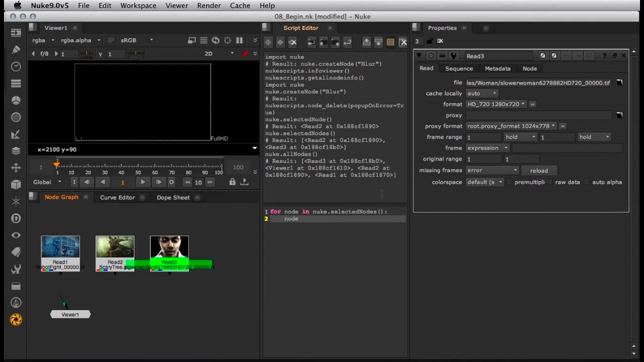Switch to the Dope Sheet tab
The width and height of the screenshot is (644, 362).
(x=173, y=198)
